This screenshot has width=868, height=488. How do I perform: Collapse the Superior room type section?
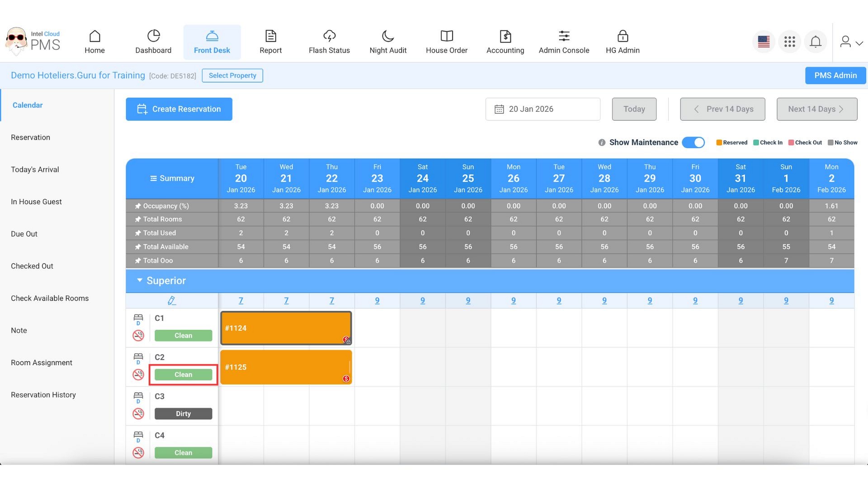tap(140, 281)
